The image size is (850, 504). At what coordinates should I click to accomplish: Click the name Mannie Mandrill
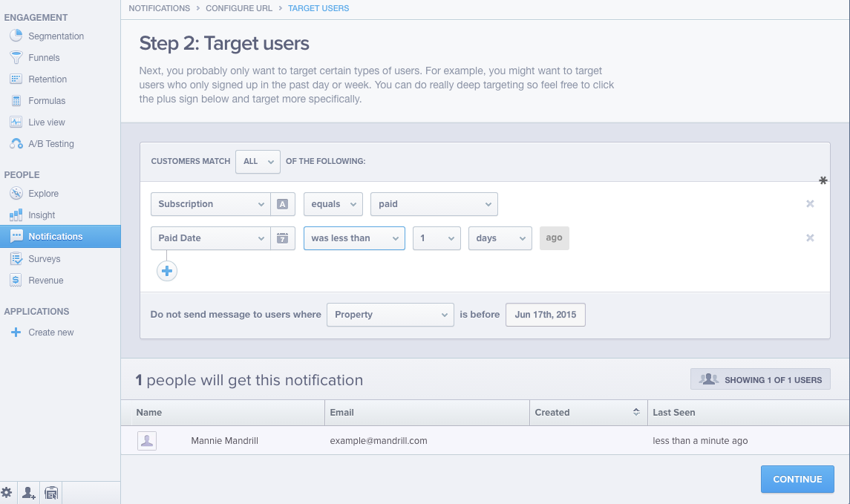224,441
